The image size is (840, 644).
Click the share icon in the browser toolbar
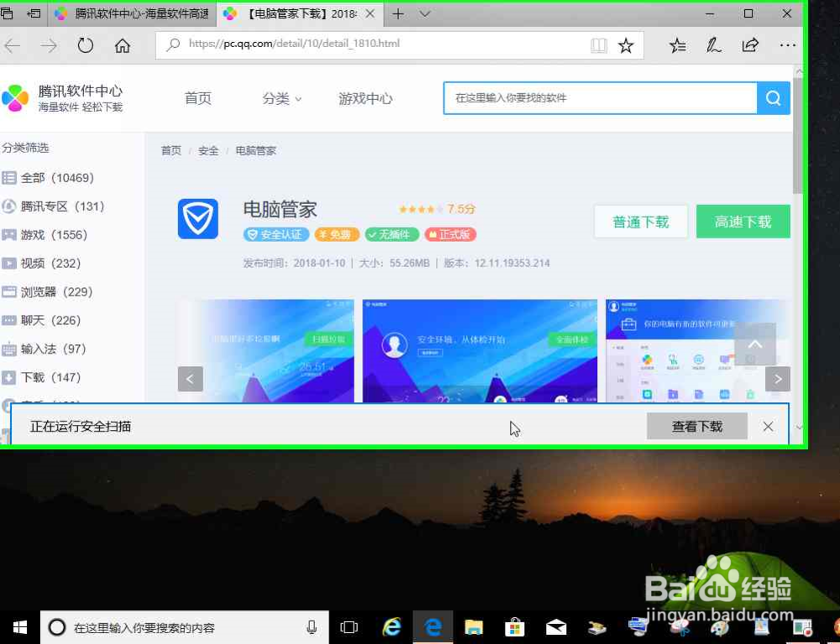click(x=750, y=45)
